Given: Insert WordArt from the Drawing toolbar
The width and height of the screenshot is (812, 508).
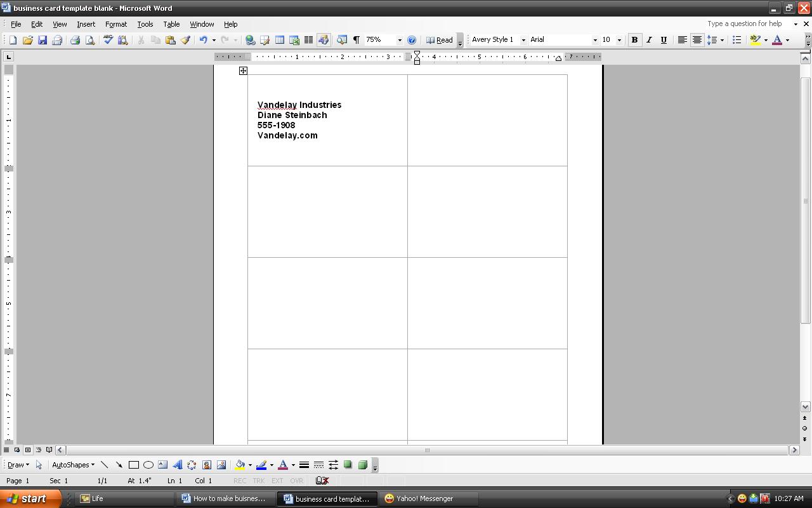Looking at the screenshot, I should tap(177, 465).
